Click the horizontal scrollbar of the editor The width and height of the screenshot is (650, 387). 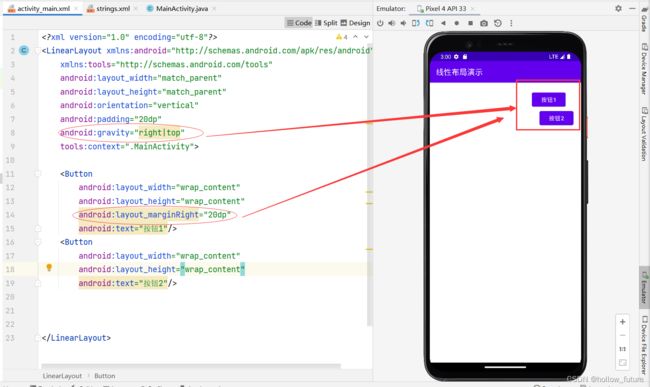tap(191, 366)
